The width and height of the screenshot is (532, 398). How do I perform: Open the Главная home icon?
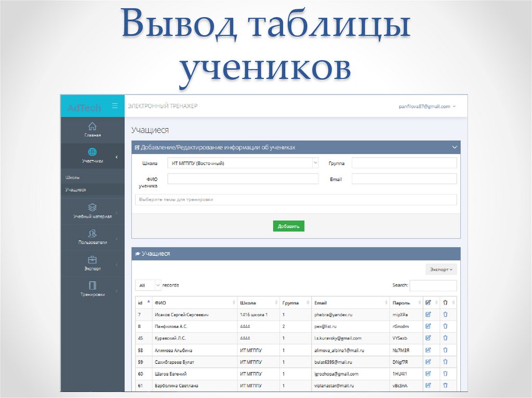(92, 126)
